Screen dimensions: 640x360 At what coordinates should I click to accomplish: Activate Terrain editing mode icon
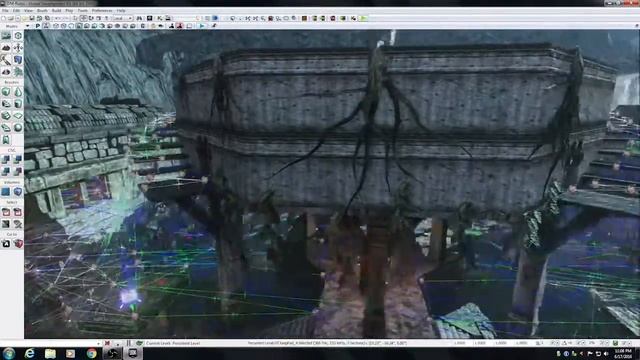coord(6,48)
